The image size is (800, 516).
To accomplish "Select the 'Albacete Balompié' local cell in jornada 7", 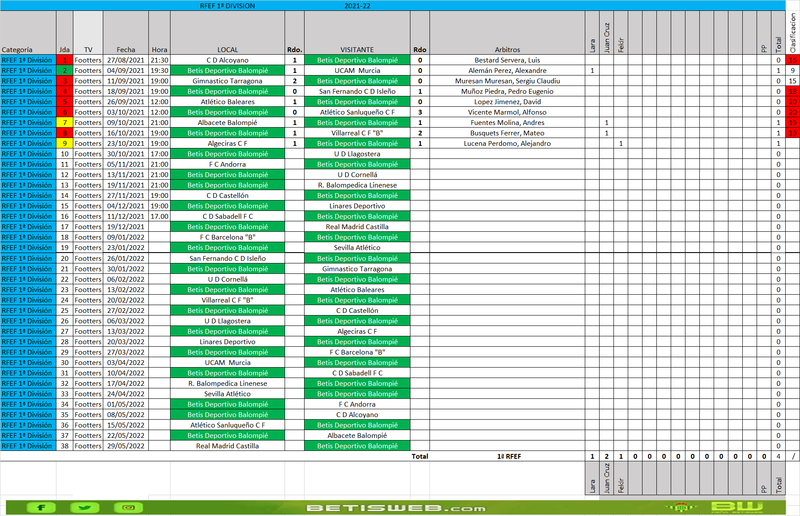I will coord(227,122).
